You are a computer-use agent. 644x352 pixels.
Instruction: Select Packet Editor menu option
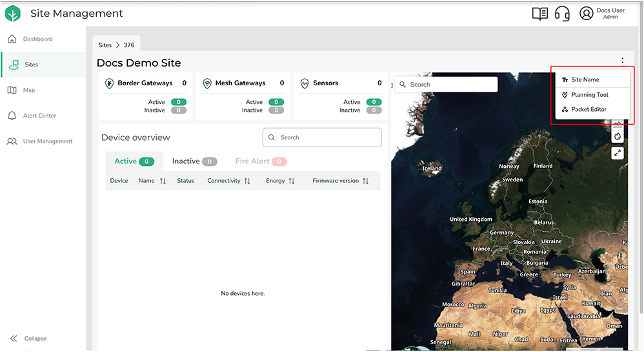[x=589, y=110]
